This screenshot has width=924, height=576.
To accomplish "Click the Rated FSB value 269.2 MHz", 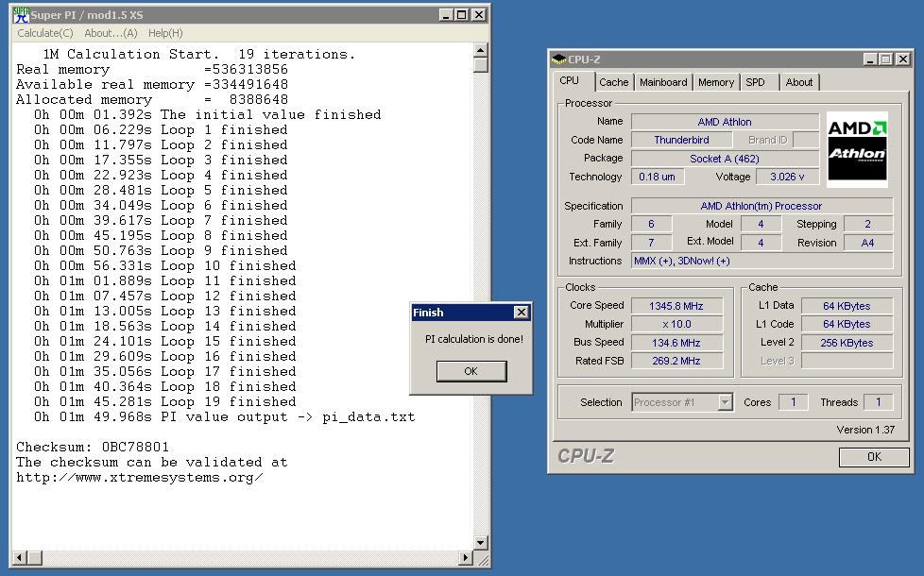I will [x=676, y=361].
